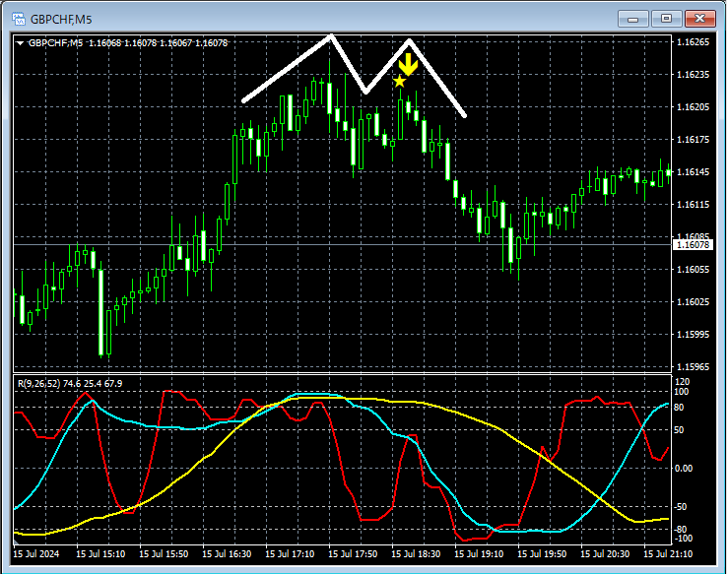Click the 1.16265 price scale label
Screen dimensions: 728x574
[694, 42]
